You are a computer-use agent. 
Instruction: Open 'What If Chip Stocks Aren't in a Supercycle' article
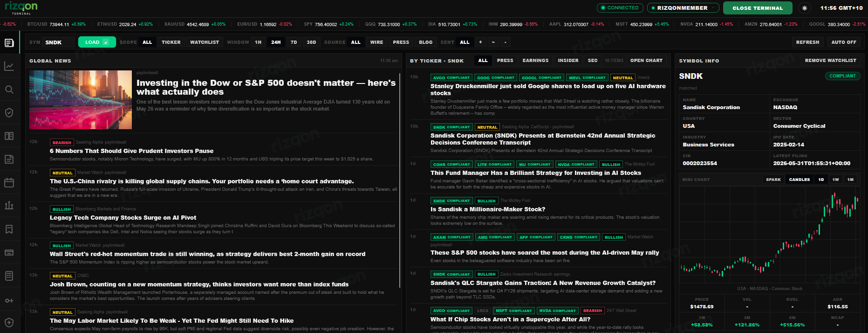[x=510, y=319]
